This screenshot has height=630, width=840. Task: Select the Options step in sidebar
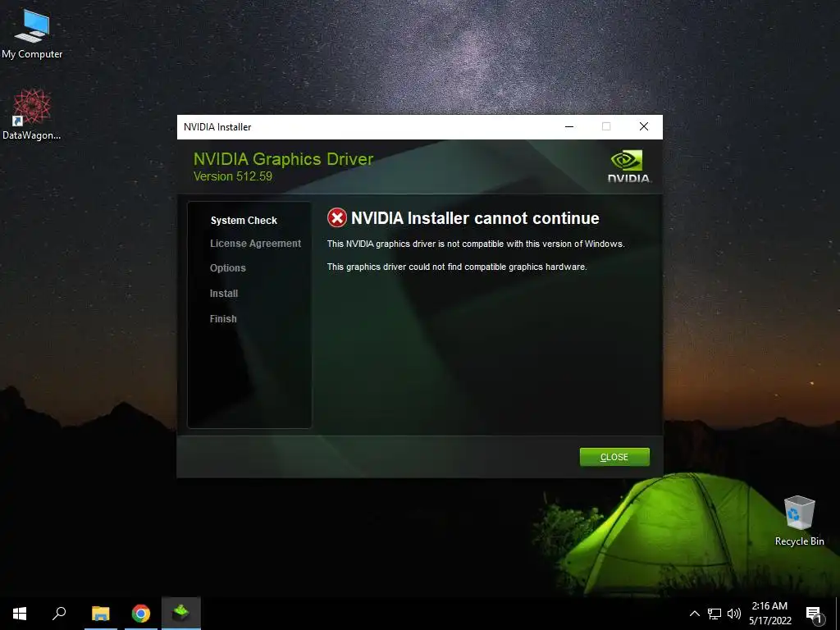coord(228,268)
